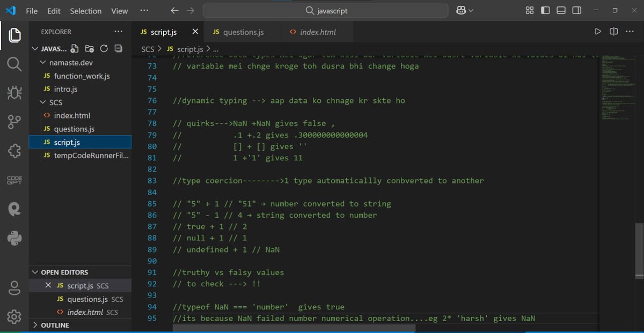Click New Folder icon in Explorer header
Viewport: 644px width, 333px height.
click(x=89, y=48)
